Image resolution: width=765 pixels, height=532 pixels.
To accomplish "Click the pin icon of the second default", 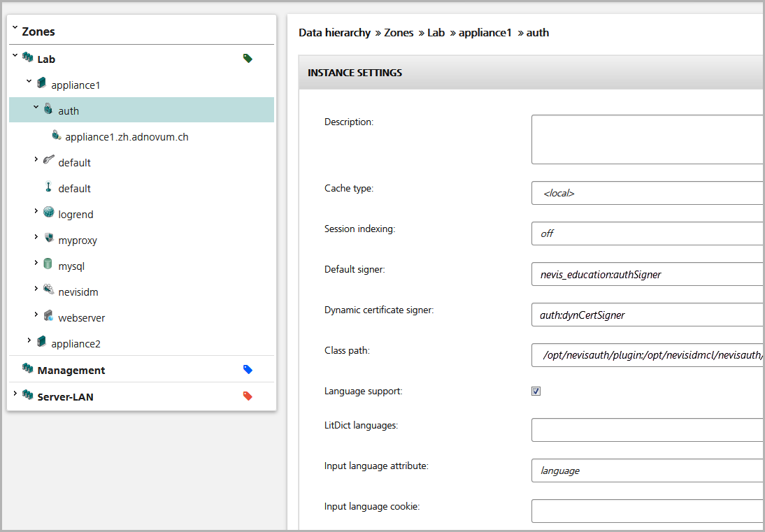I will coord(48,187).
